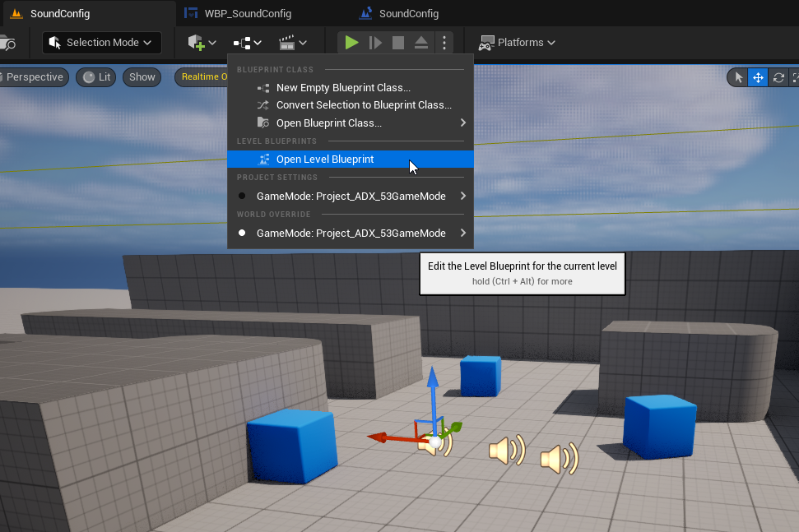Click the Lit sphere icon
Image resolution: width=799 pixels, height=532 pixels.
tap(89, 77)
